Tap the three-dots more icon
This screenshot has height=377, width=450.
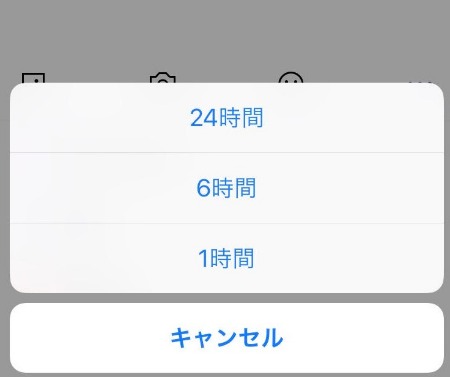(421, 82)
